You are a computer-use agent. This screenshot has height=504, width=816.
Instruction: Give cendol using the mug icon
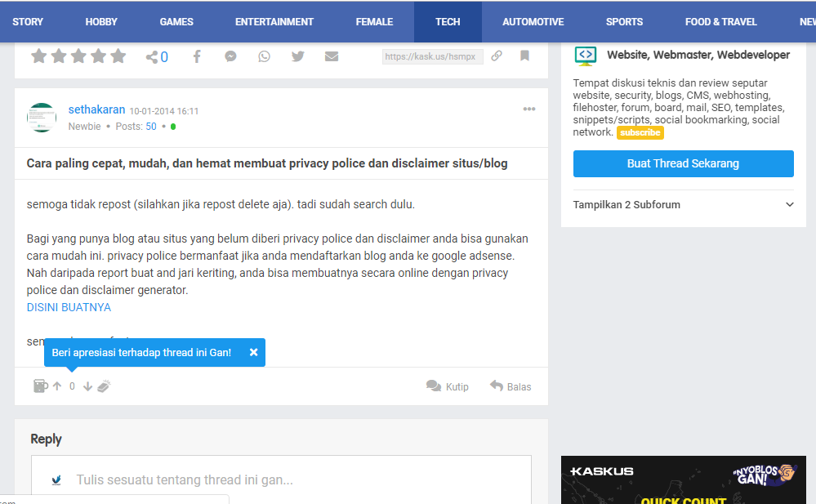40,386
